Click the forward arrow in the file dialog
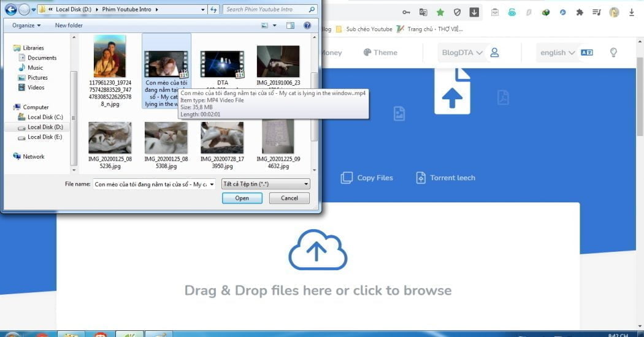Image resolution: width=644 pixels, height=337 pixels. 25,9
